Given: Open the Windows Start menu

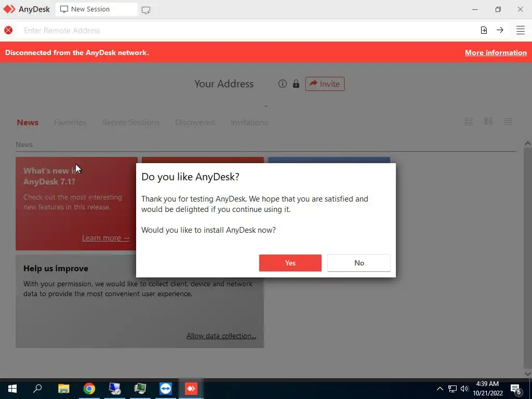Looking at the screenshot, I should pos(12,389).
